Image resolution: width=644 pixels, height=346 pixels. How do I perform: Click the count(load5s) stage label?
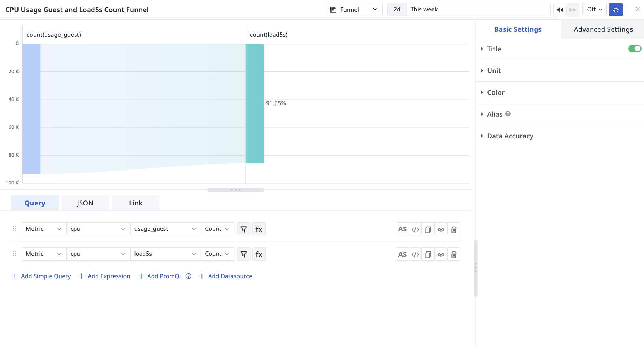pos(269,35)
